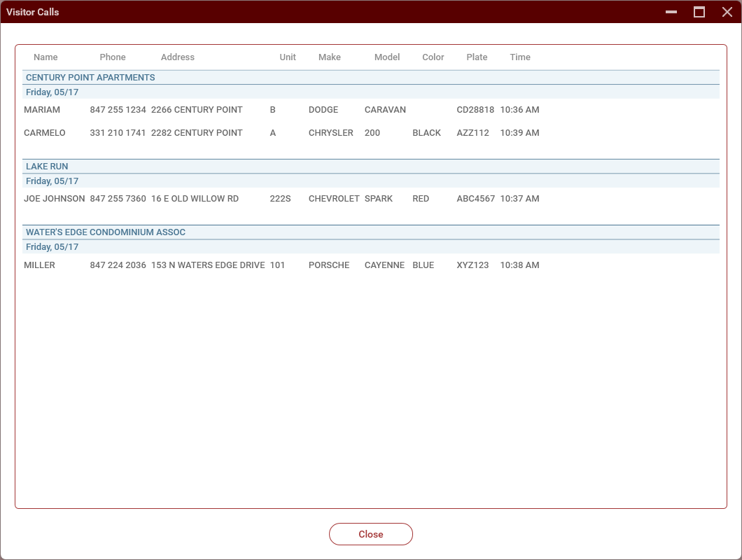Image resolution: width=742 pixels, height=560 pixels.
Task: Click the Unit column header
Action: (x=288, y=57)
